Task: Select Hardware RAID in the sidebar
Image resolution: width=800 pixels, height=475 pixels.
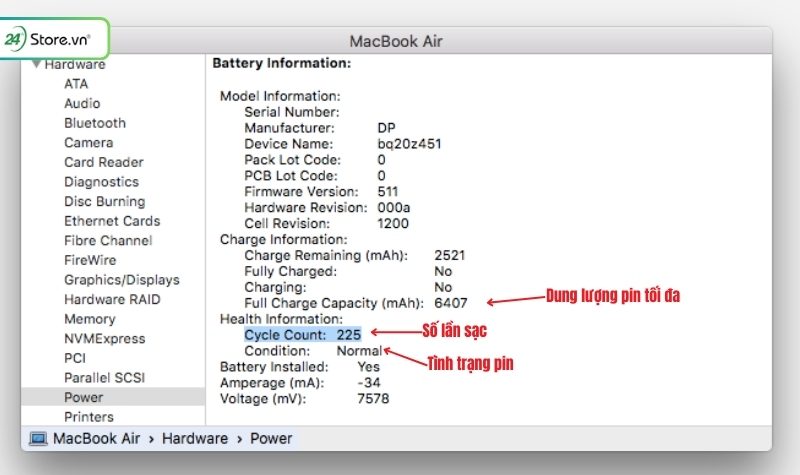Action: coord(112,299)
